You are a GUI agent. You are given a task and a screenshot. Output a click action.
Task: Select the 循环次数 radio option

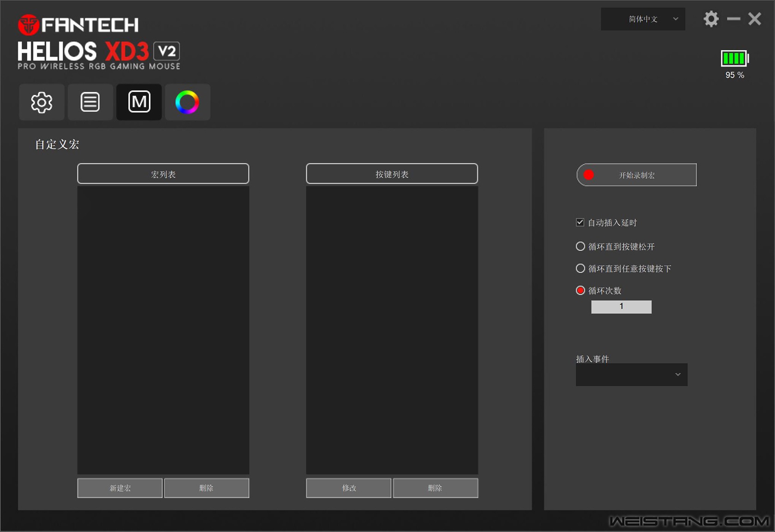pyautogui.click(x=580, y=291)
